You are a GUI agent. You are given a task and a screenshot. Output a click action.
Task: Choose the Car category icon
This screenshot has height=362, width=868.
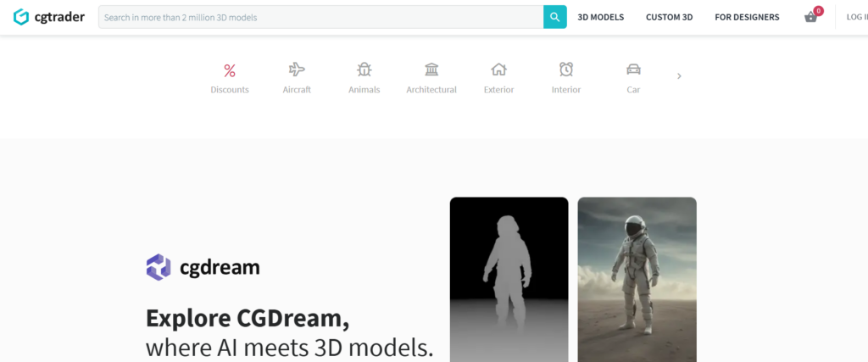point(633,70)
